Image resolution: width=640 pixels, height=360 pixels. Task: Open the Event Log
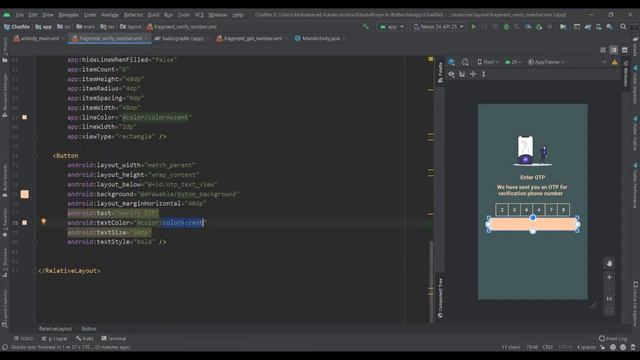point(613,338)
